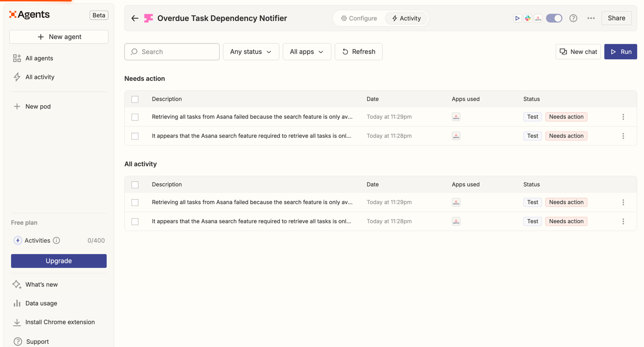Click the Share button

coord(616,18)
